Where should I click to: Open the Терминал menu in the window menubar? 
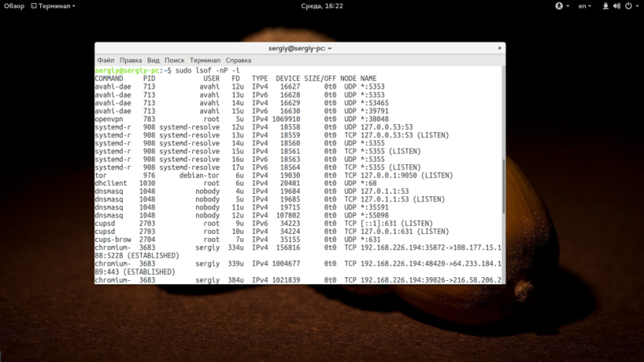tap(205, 60)
